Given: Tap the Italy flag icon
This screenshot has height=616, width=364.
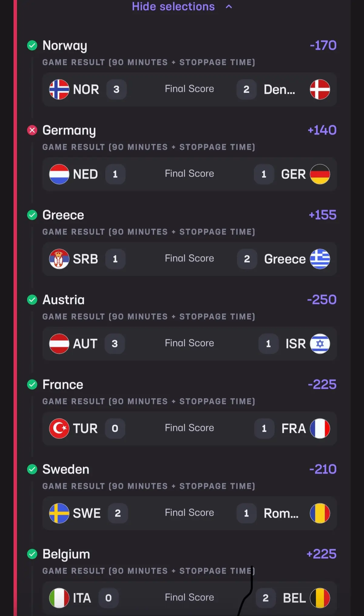Looking at the screenshot, I should pyautogui.click(x=59, y=598).
